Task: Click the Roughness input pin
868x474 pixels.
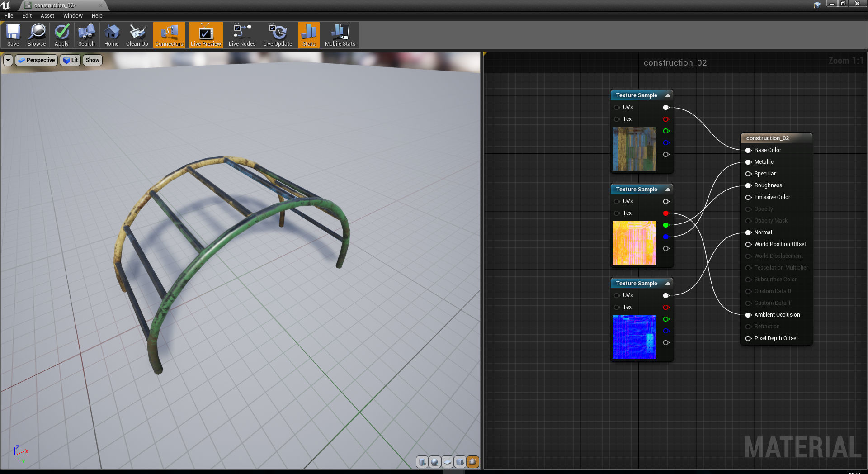Action: pos(748,185)
